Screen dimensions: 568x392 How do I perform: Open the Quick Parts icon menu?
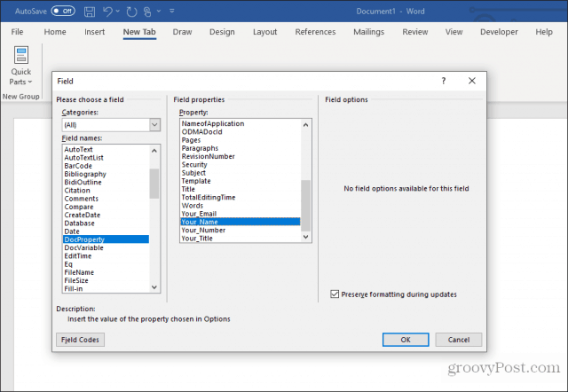(21, 66)
